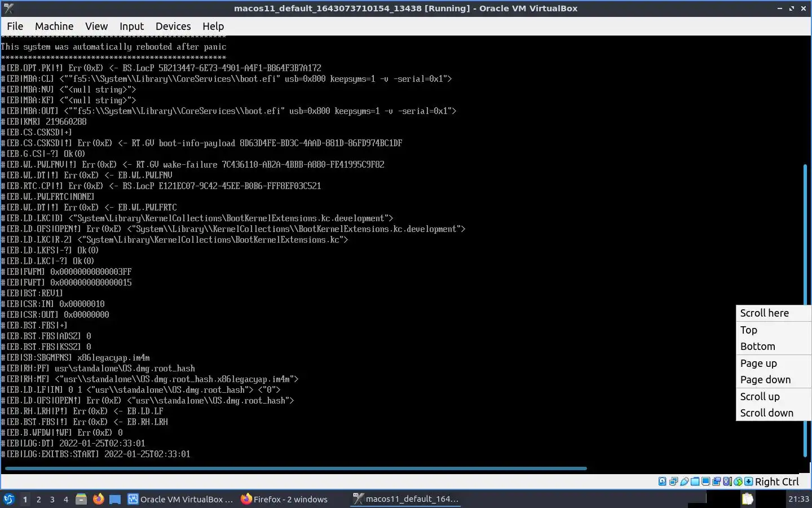Open the Help menu
This screenshot has height=508, width=812.
[213, 26]
